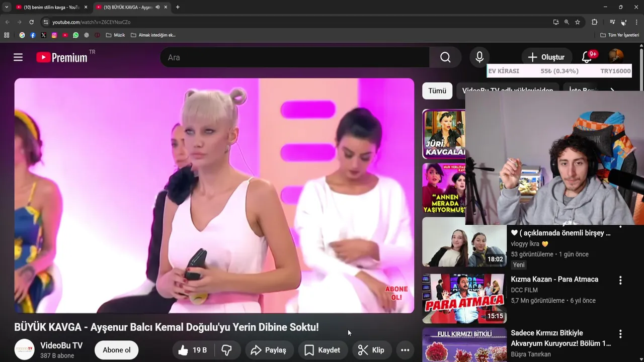Focus the Ara search input field
This screenshot has width=644, height=362.
coord(295,57)
